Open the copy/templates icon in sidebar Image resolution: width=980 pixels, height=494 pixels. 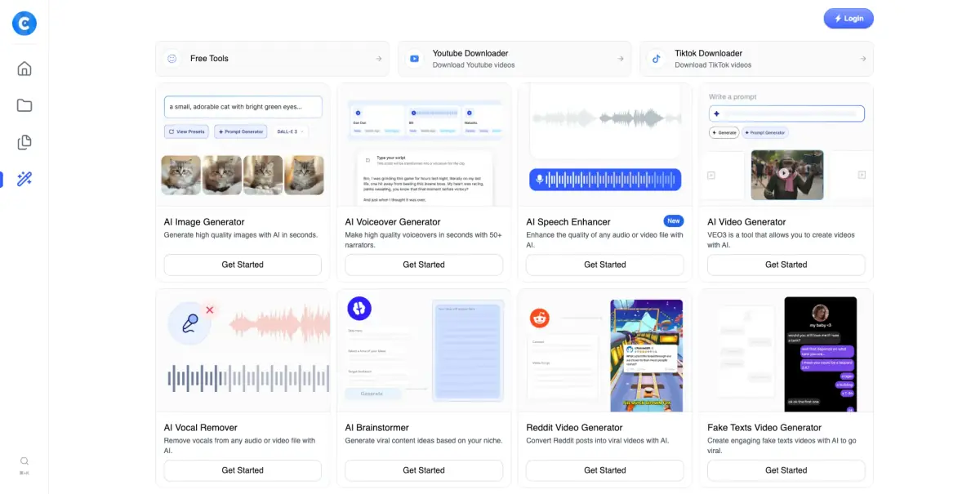pyautogui.click(x=24, y=142)
